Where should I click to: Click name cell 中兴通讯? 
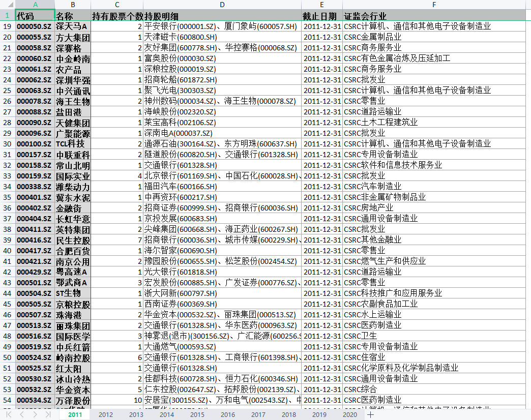click(x=73, y=91)
